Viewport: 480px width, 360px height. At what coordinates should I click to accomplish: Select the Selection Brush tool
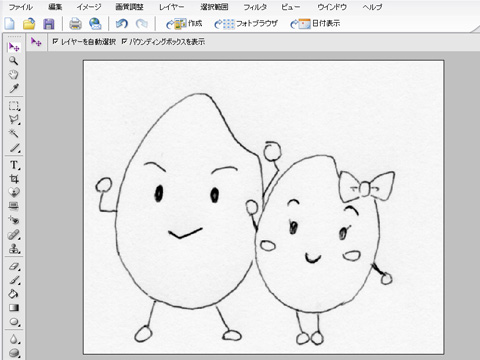point(14,147)
